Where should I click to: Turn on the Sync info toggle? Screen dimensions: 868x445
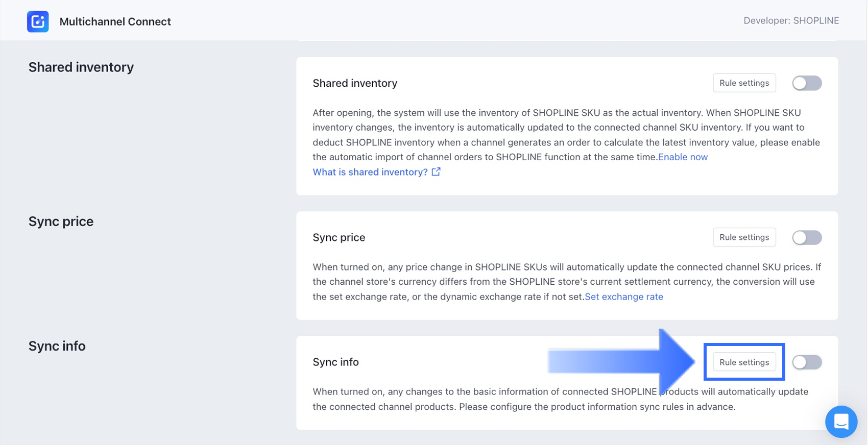[x=807, y=362]
